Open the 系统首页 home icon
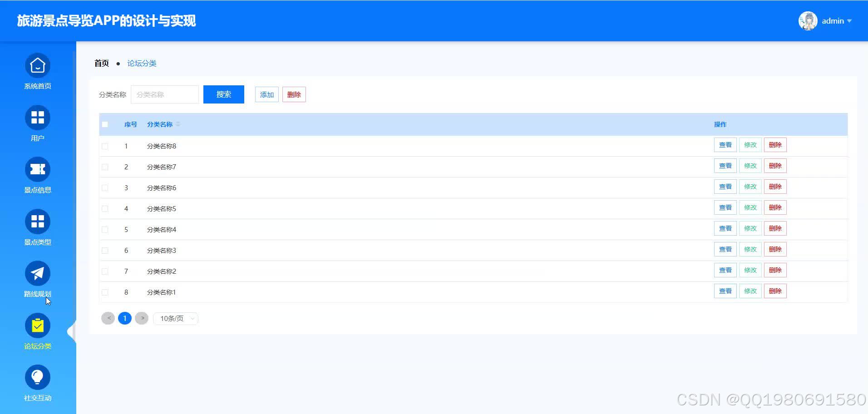Image resolution: width=868 pixels, height=414 pixels. (38, 66)
